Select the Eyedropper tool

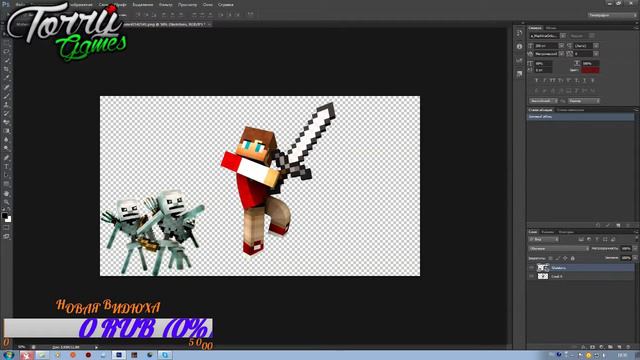click(7, 78)
